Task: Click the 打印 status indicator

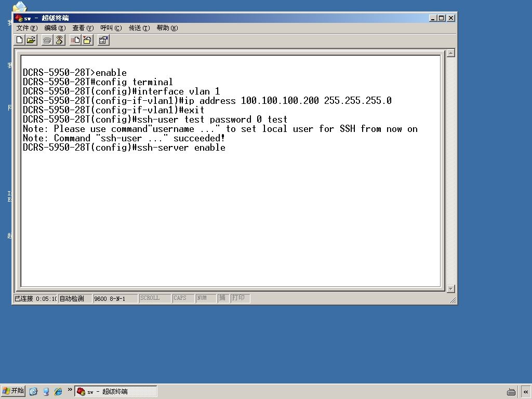Action: [240, 298]
